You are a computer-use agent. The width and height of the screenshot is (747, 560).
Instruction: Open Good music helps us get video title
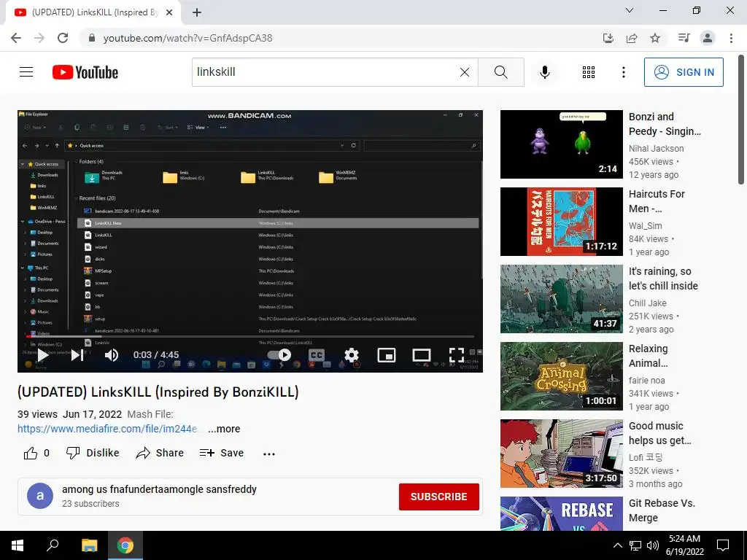(x=659, y=433)
